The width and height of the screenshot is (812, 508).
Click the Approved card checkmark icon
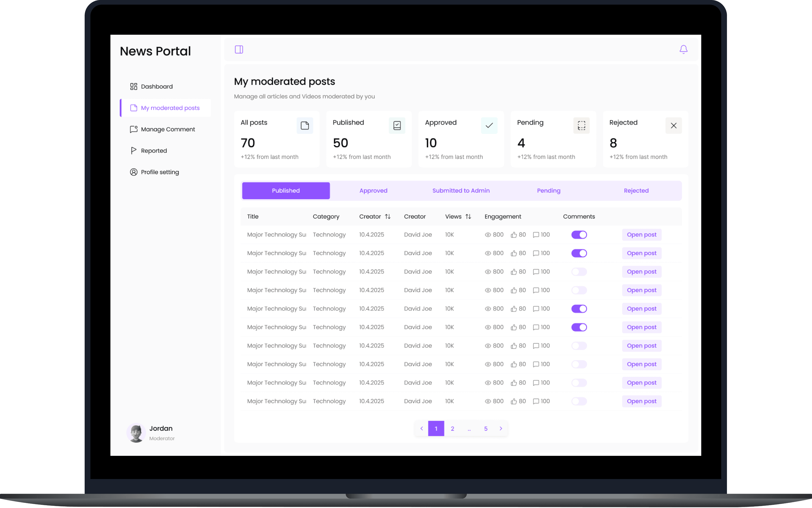click(489, 126)
